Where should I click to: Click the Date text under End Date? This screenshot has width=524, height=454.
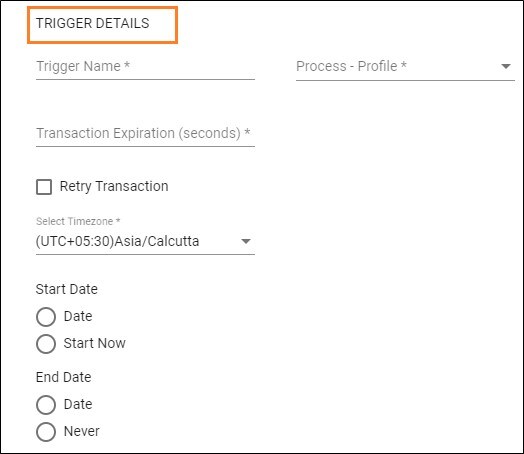click(x=78, y=405)
